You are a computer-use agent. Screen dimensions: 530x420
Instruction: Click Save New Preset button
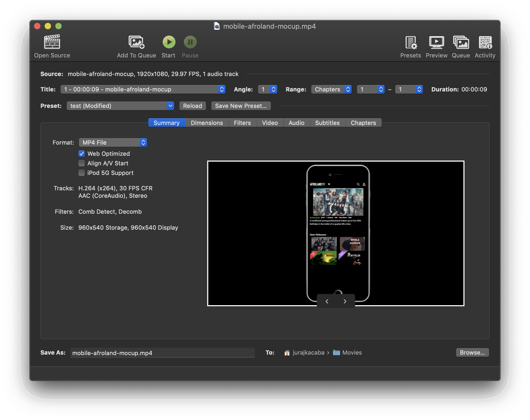[241, 106]
